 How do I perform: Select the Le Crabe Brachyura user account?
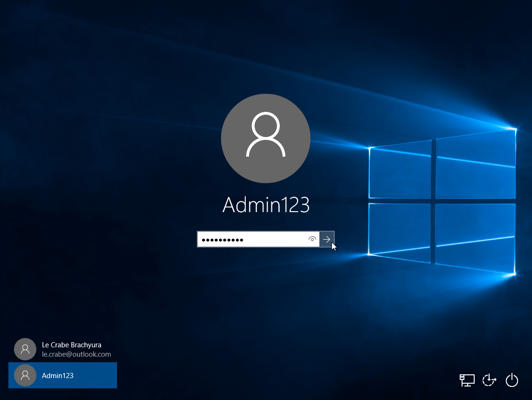(x=63, y=349)
